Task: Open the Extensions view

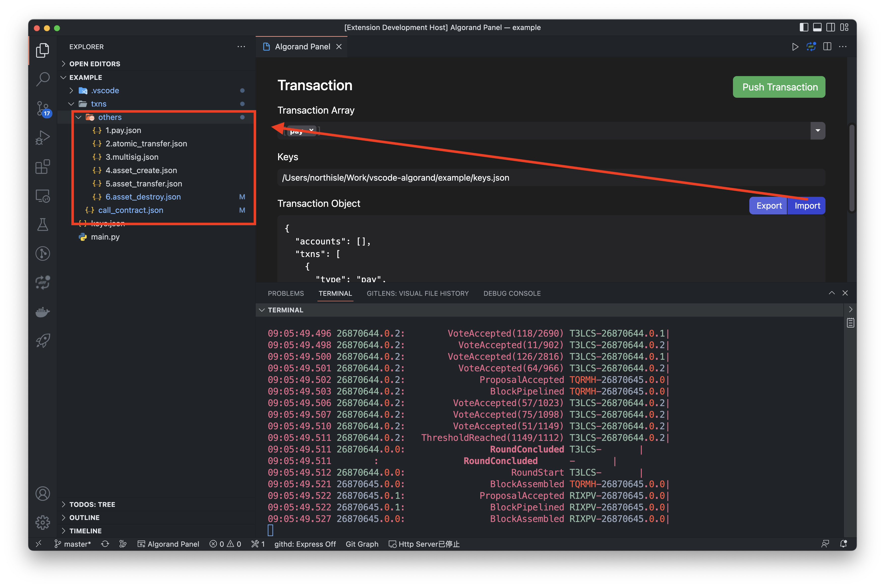Action: click(42, 167)
